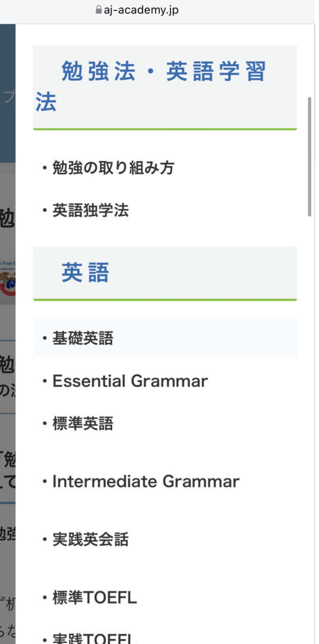Screen dimensions: 319x644
Task: Tap the dimmed dark header strip to close the menu
Action: tap(8, 93)
